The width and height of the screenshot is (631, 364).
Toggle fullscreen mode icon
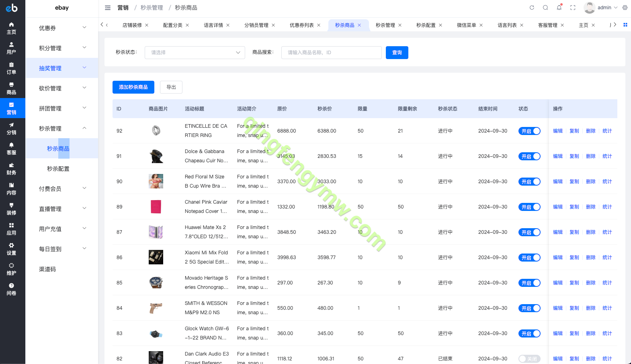point(573,8)
